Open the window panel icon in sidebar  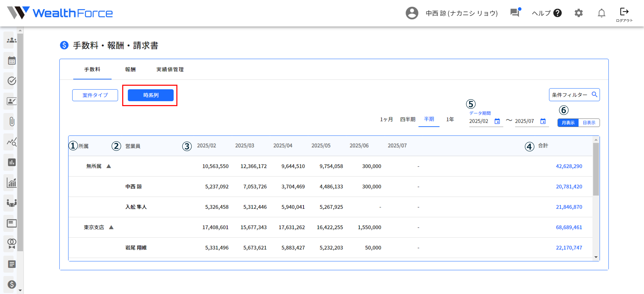[12, 223]
